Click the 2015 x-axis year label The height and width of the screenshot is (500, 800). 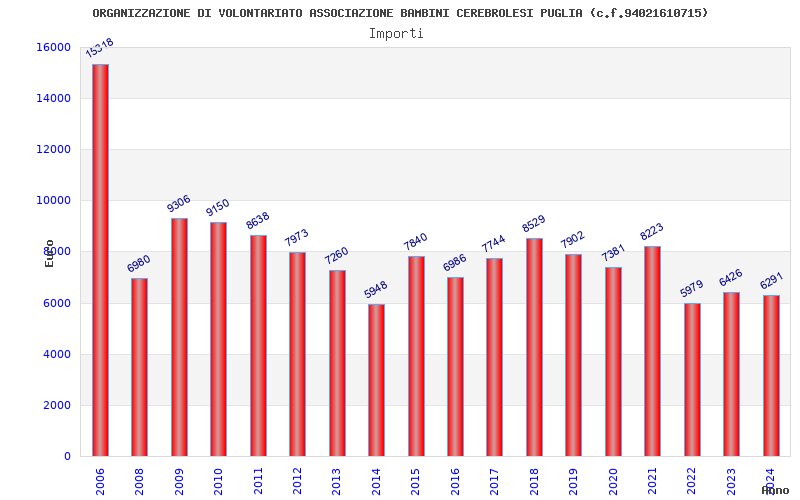pos(416,481)
